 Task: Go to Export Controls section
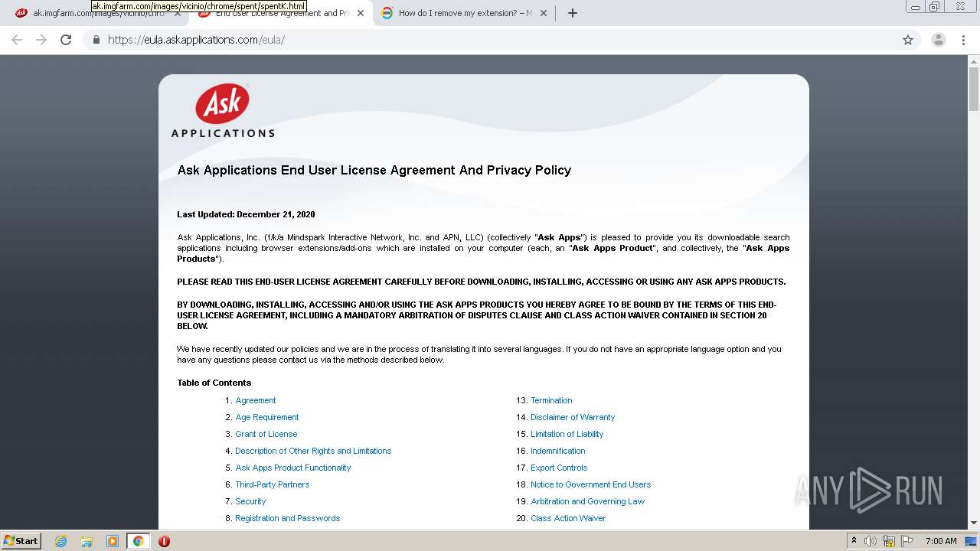coord(559,468)
